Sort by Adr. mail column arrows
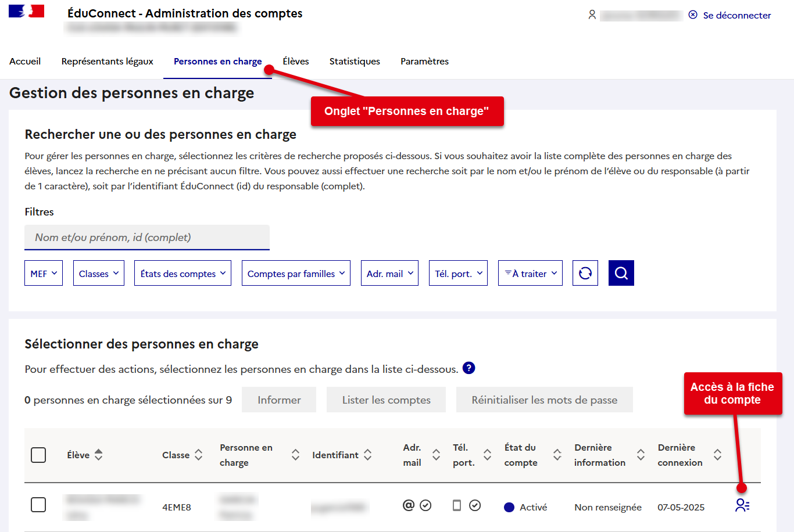Image resolution: width=794 pixels, height=532 pixels. pyautogui.click(x=437, y=455)
